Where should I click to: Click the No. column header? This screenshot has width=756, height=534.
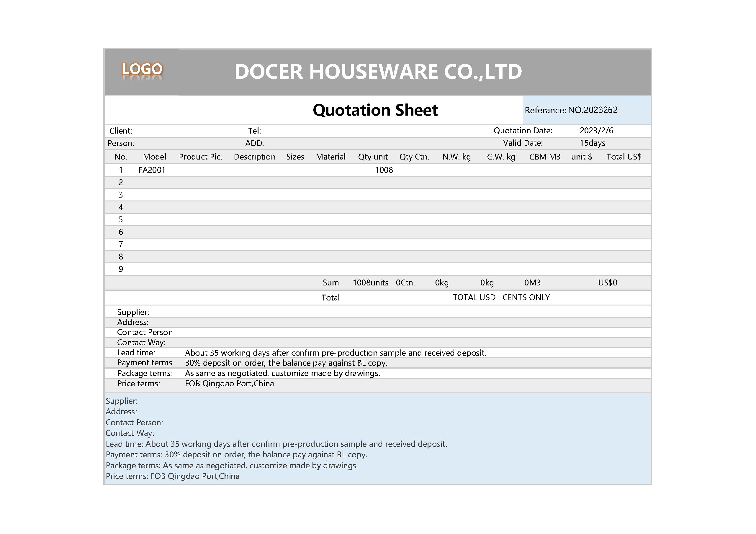click(x=121, y=157)
